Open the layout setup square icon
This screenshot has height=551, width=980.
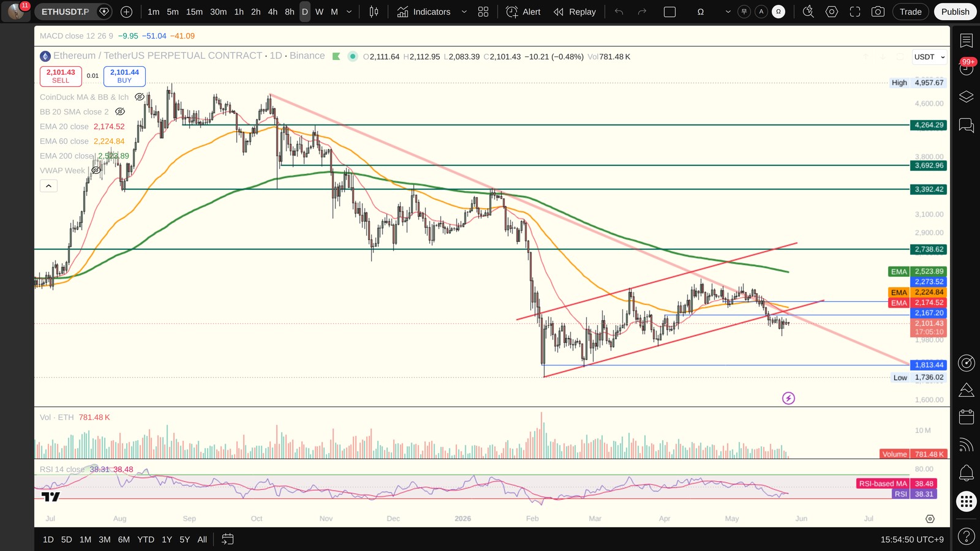(669, 12)
